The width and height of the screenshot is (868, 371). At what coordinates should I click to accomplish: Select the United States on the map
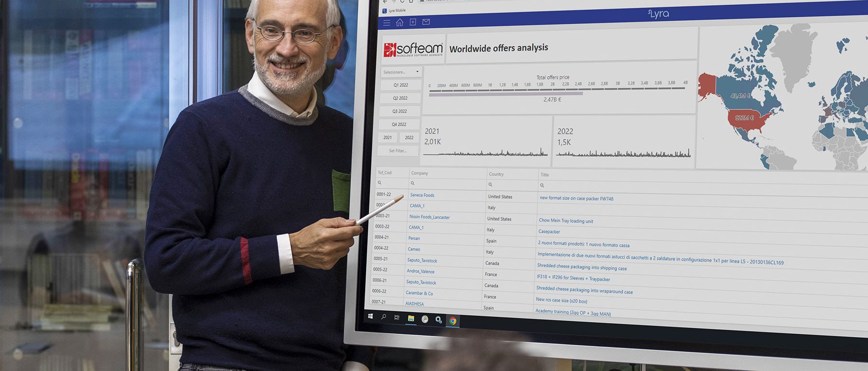click(746, 119)
